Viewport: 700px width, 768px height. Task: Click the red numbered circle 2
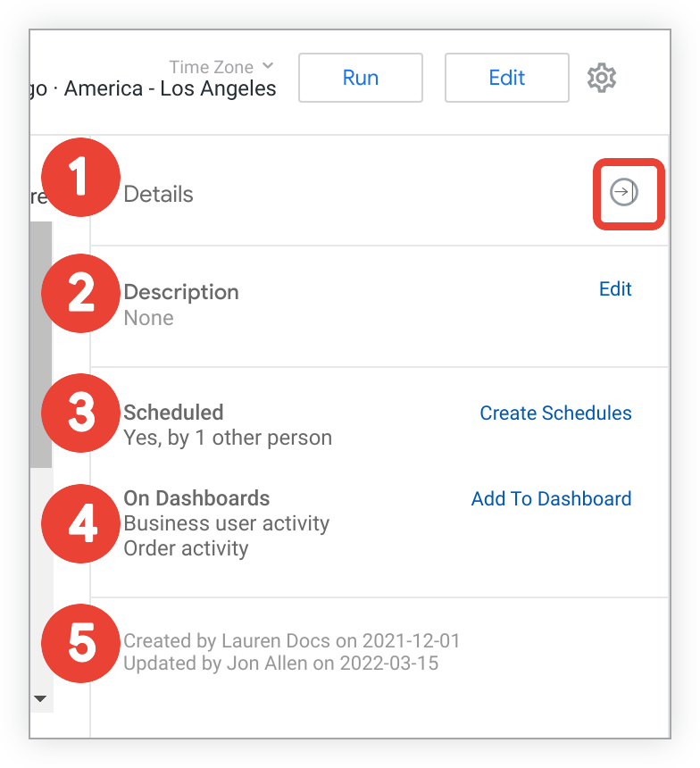[81, 294]
